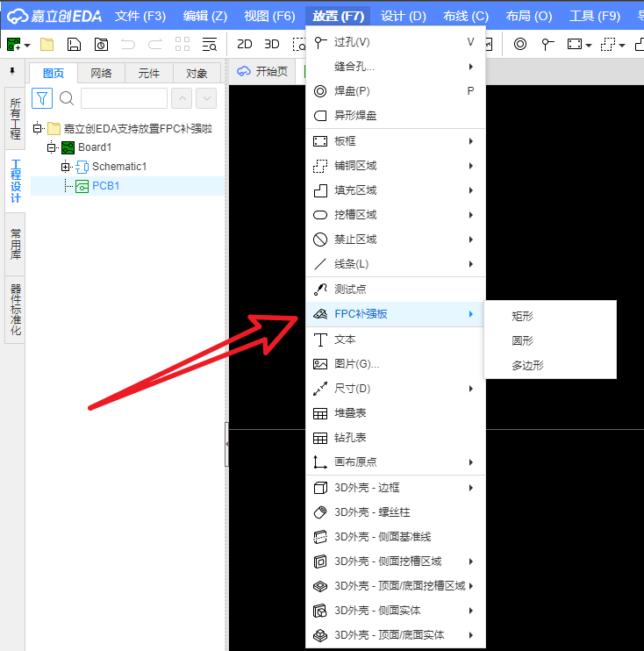Click the search input field in panel

(x=124, y=98)
